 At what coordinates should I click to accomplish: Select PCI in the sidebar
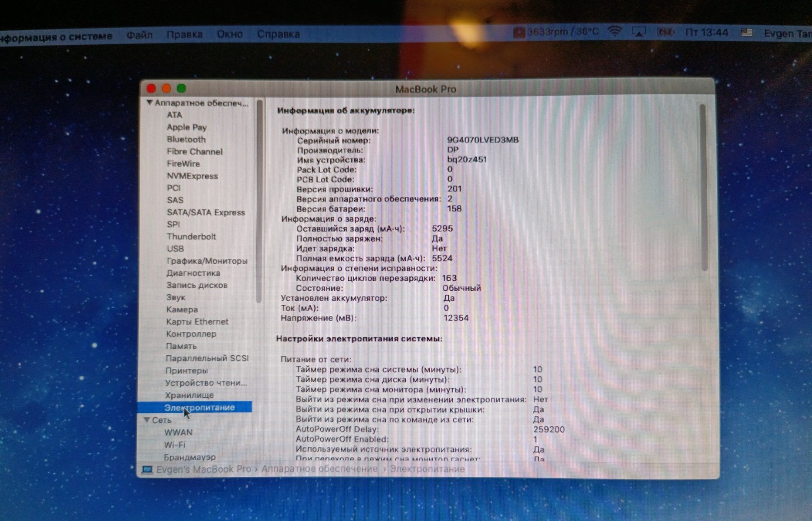[x=173, y=188]
